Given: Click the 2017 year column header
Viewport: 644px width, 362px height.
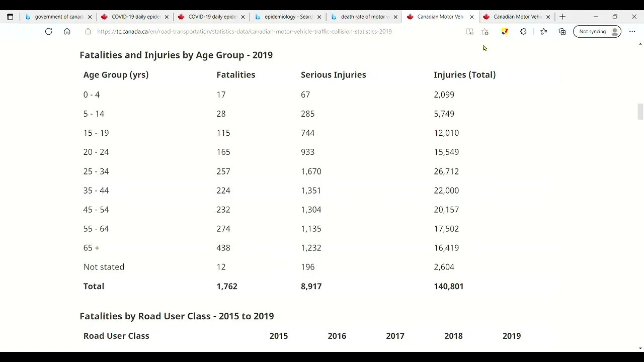Looking at the screenshot, I should [395, 336].
